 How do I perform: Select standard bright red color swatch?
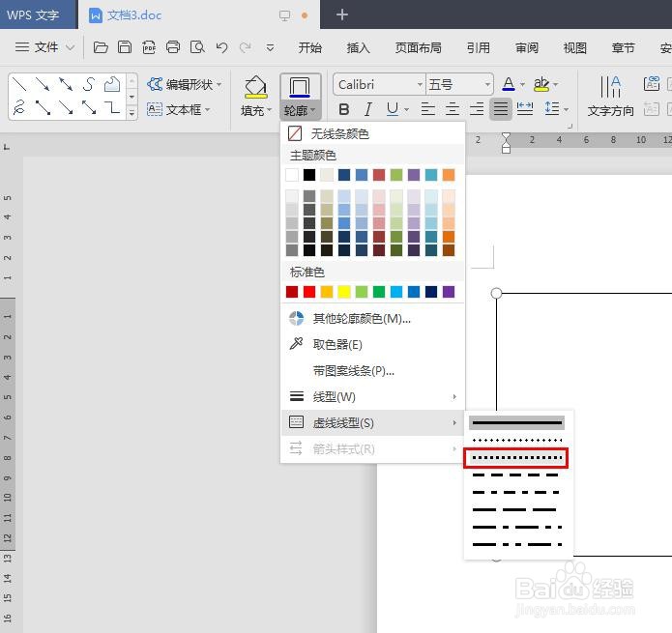coord(309,292)
